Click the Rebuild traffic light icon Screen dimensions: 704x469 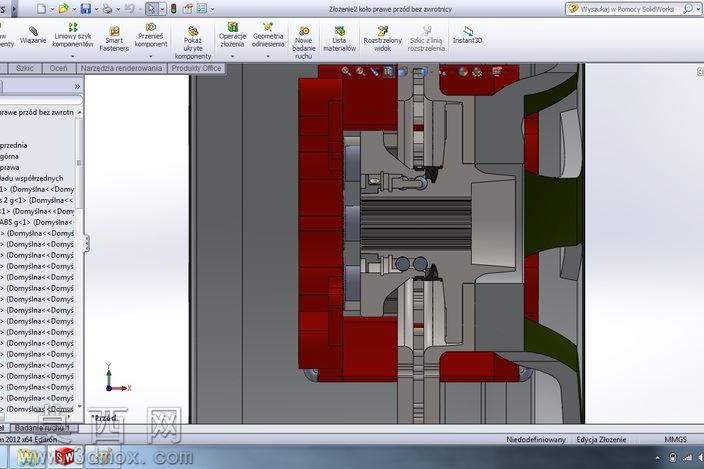pos(173,9)
